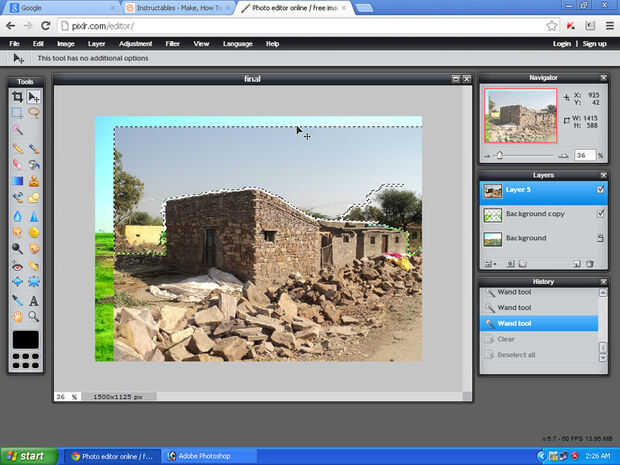This screenshot has height=465, width=620.
Task: Select the Crop tool
Action: 17,97
